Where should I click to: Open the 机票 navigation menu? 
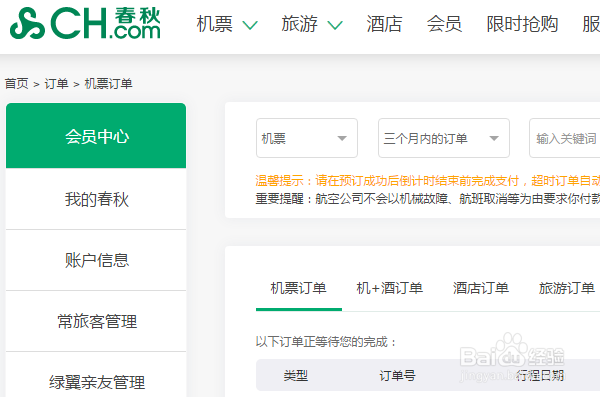(x=214, y=24)
